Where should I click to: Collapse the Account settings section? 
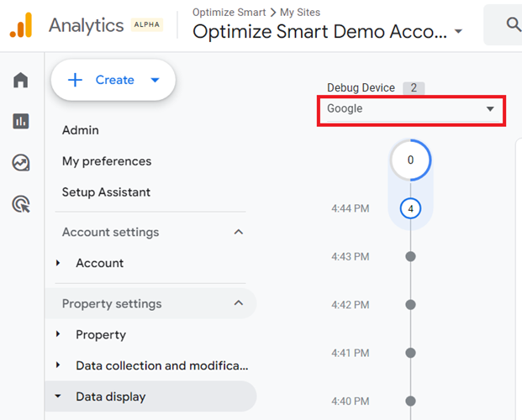[239, 232]
